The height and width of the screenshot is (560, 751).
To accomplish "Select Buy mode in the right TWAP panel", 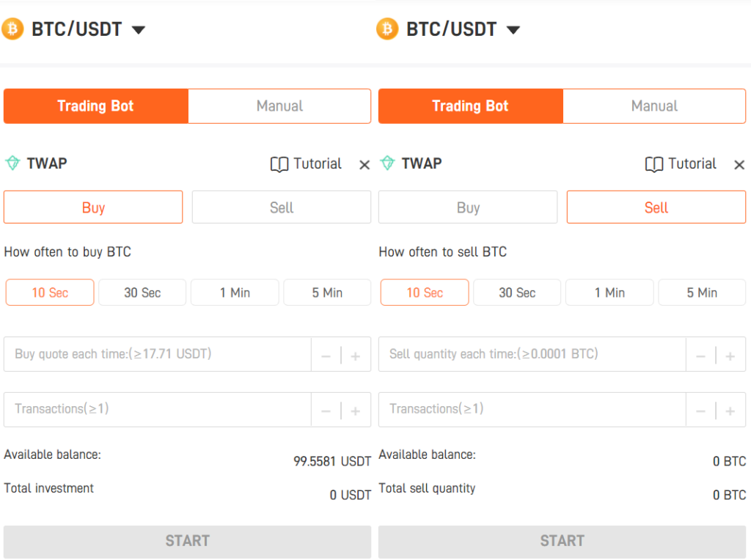I will pyautogui.click(x=467, y=207).
